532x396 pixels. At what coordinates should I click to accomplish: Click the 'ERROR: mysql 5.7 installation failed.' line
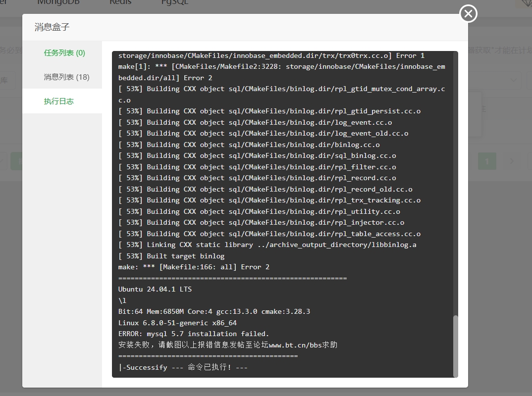coord(193,334)
